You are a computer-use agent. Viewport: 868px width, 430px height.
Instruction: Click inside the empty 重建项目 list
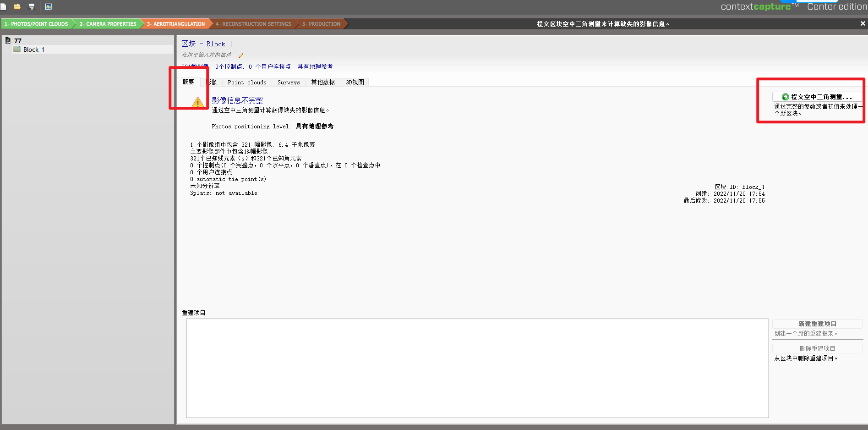pos(477,368)
